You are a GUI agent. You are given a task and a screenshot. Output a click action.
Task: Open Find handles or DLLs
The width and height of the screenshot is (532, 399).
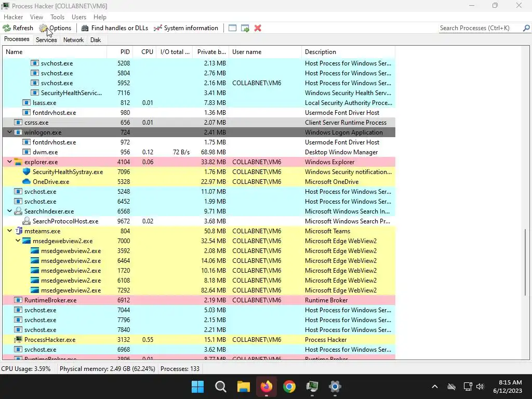point(115,28)
